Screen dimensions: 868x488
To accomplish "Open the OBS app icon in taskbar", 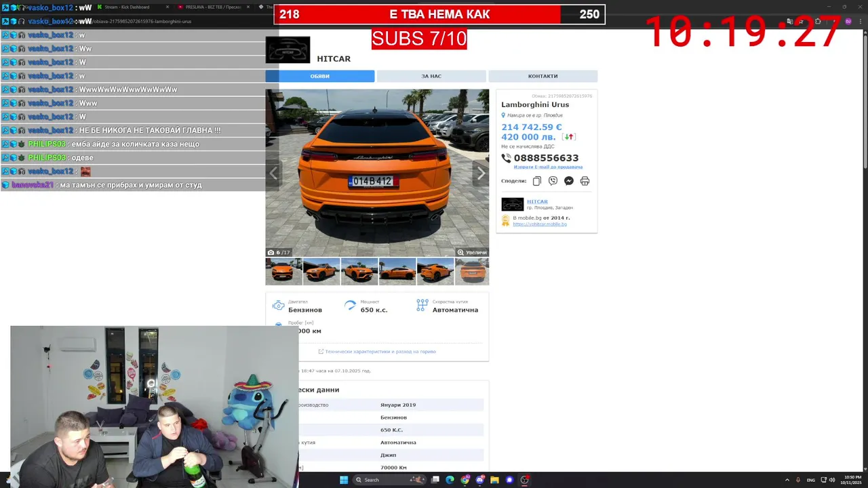I will pyautogui.click(x=525, y=480).
